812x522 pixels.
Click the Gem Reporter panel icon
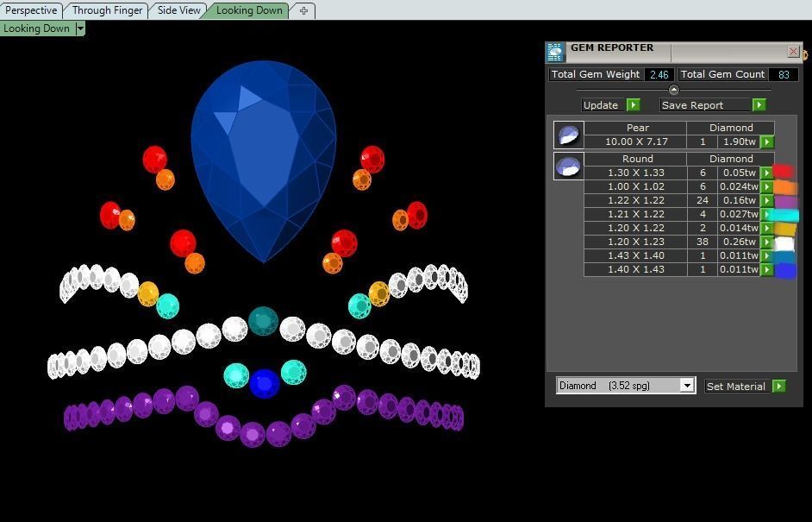(555, 53)
